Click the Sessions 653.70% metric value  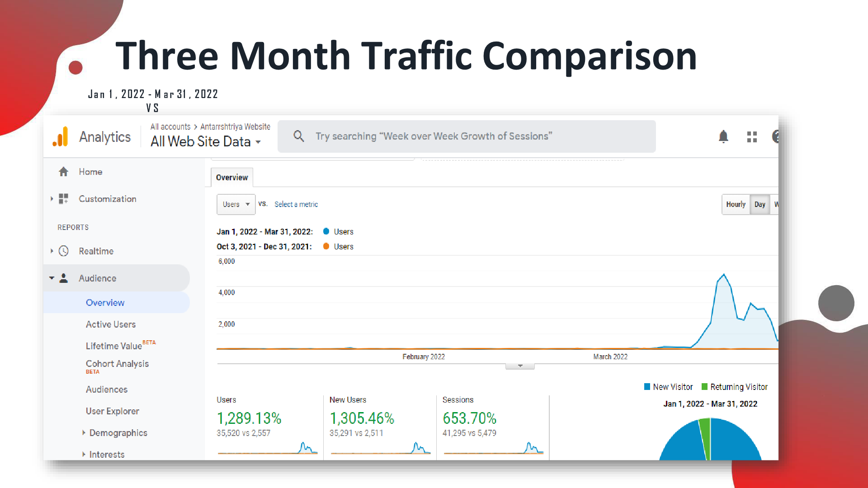tap(469, 418)
